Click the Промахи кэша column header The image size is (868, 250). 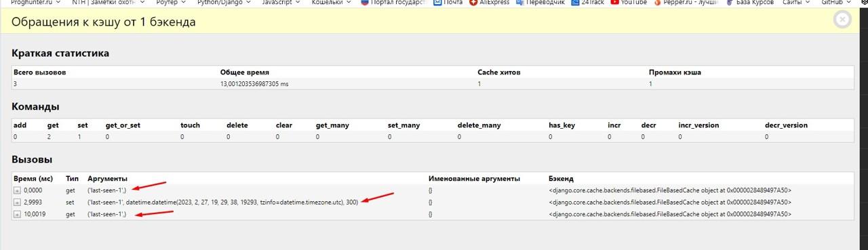point(675,72)
